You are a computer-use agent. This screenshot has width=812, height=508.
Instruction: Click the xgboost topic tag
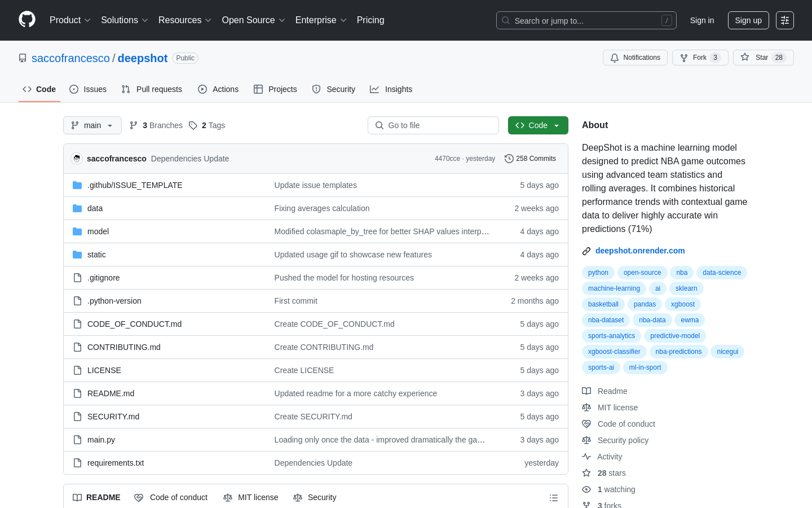pyautogui.click(x=683, y=304)
